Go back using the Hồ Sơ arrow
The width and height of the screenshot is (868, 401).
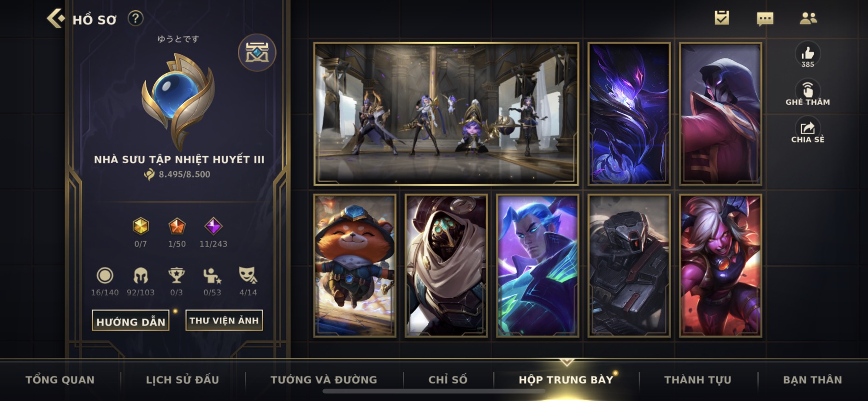coord(56,19)
